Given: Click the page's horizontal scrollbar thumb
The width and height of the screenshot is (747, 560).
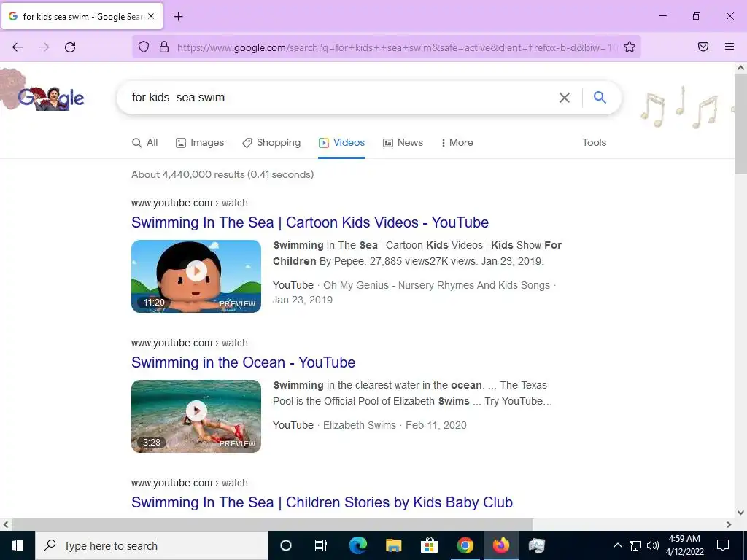Looking at the screenshot, I should point(273,524).
